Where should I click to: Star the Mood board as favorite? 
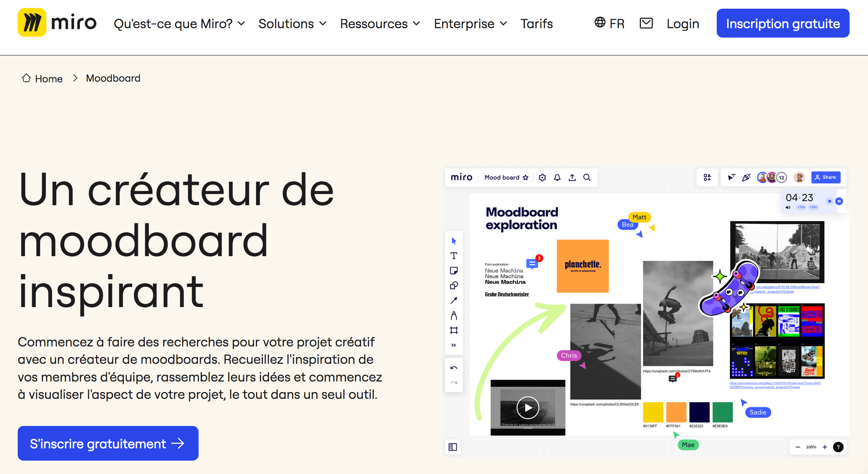click(x=526, y=177)
